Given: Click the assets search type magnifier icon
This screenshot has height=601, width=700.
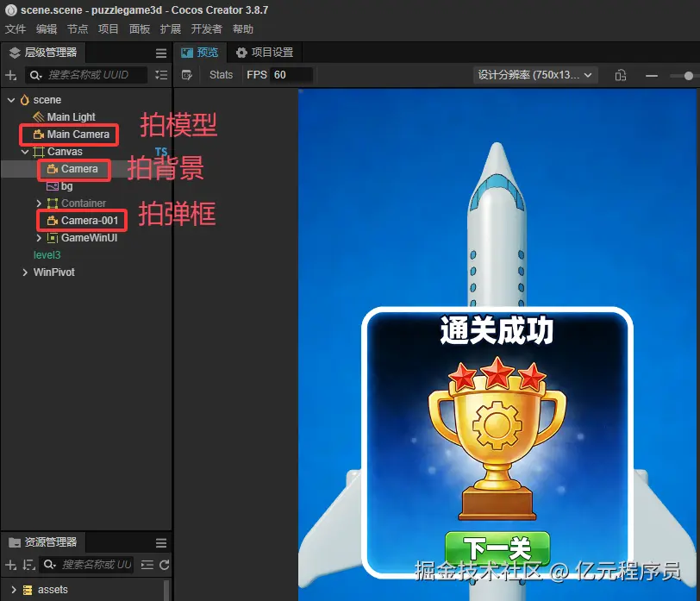Looking at the screenshot, I should point(49,566).
